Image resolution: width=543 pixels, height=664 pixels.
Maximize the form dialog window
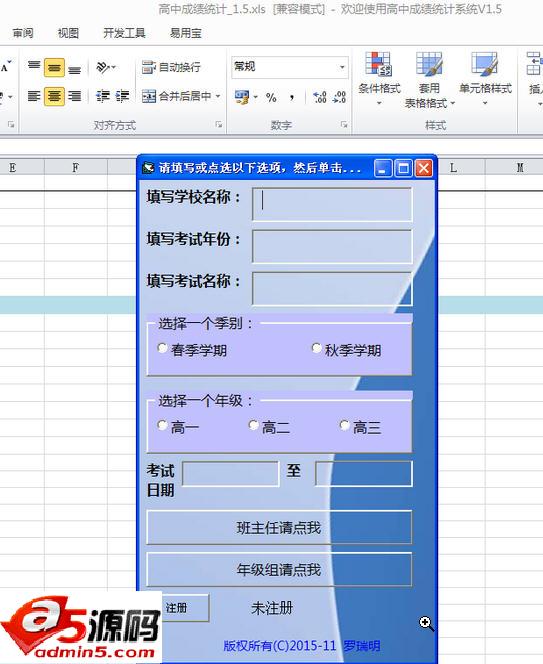[403, 168]
